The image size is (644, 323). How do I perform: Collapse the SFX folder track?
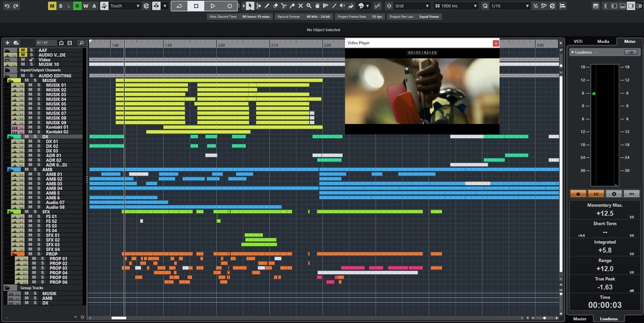tap(14, 212)
